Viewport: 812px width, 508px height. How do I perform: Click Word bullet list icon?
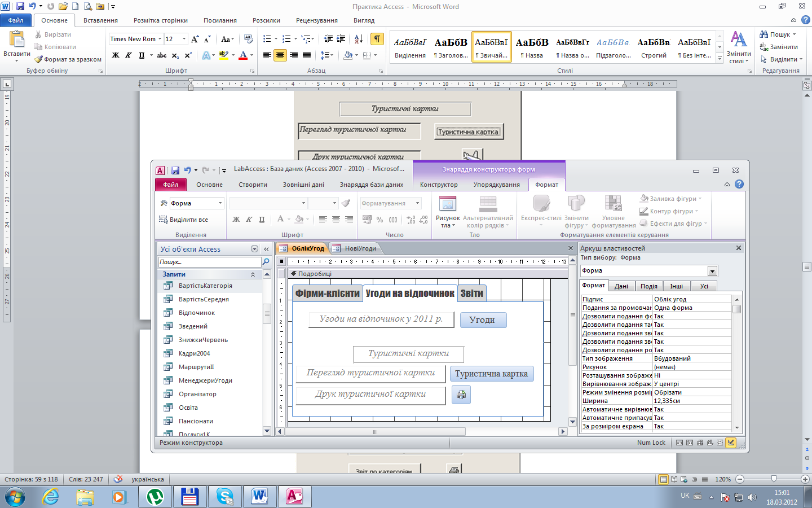pos(267,39)
